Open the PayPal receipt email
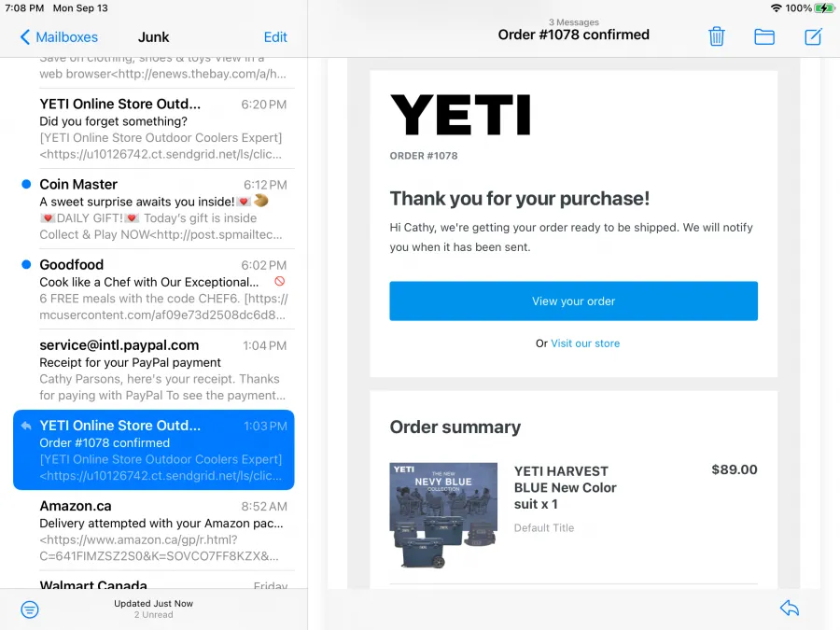 coord(154,370)
